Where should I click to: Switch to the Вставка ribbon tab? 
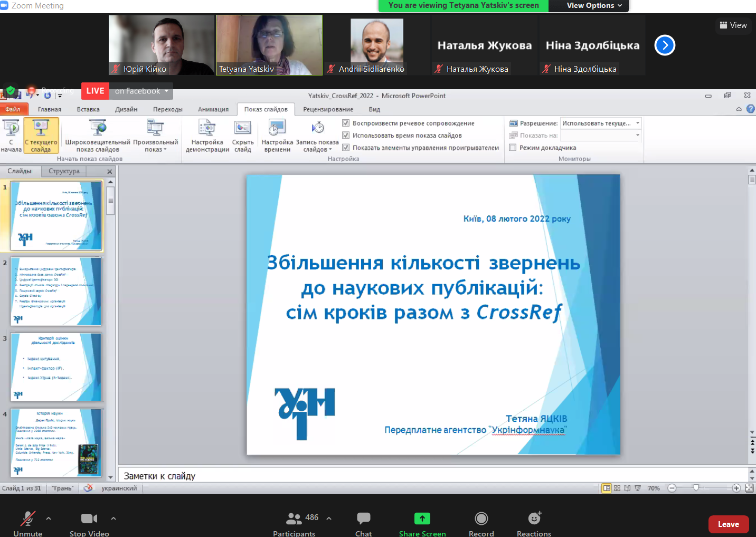point(88,109)
